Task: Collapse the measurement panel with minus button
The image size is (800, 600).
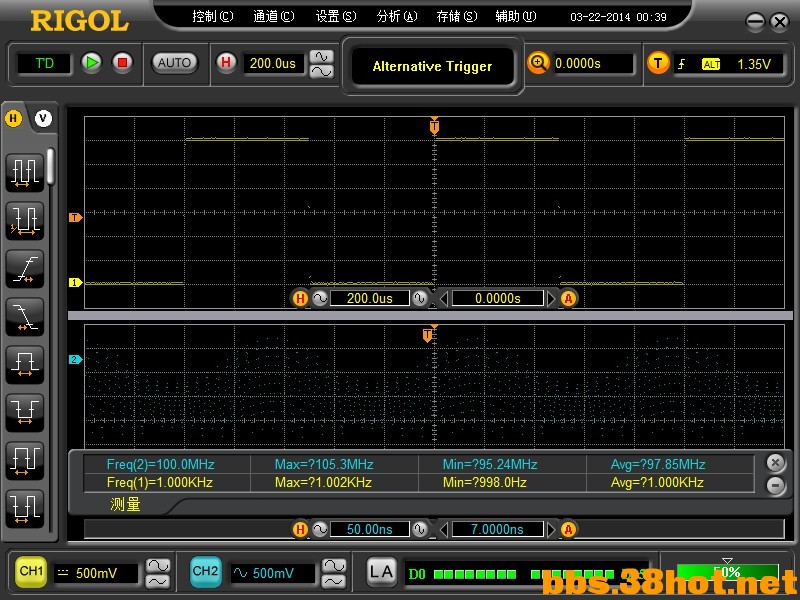Action: pos(776,486)
